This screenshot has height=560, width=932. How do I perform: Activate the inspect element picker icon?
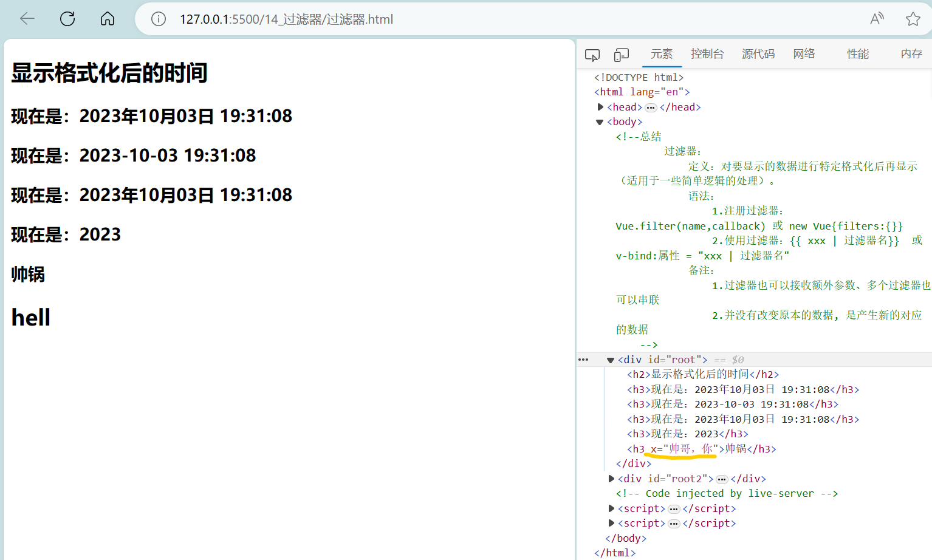click(592, 55)
